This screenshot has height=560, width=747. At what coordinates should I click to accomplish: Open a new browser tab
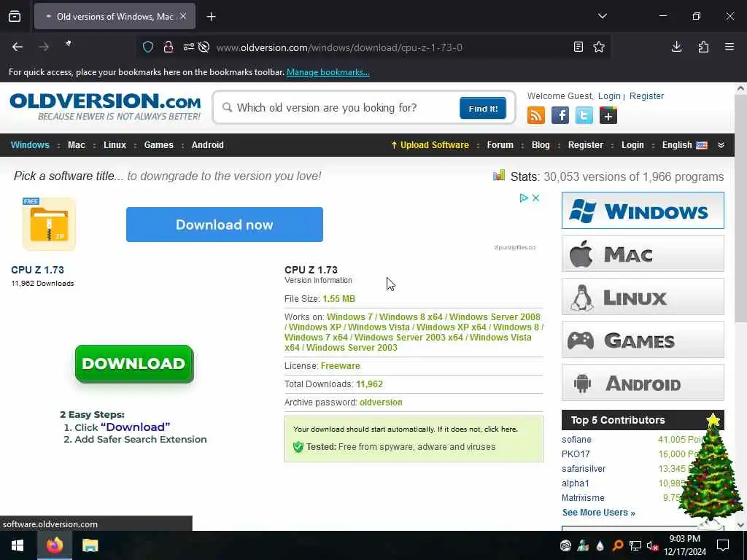point(211,17)
